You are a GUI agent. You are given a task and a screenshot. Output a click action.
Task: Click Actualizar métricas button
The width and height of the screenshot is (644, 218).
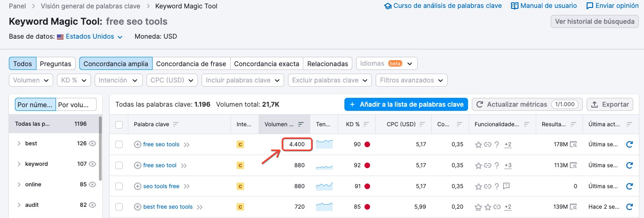527,104
